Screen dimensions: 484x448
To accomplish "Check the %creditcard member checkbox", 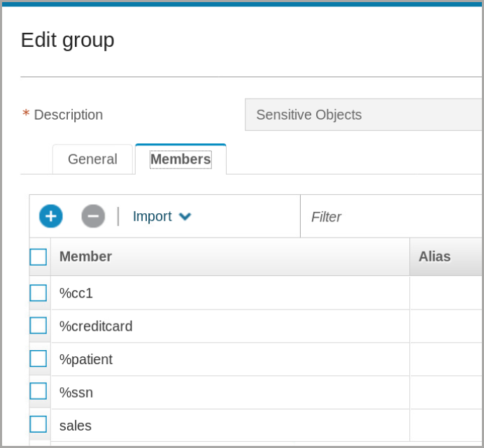I will tap(38, 326).
